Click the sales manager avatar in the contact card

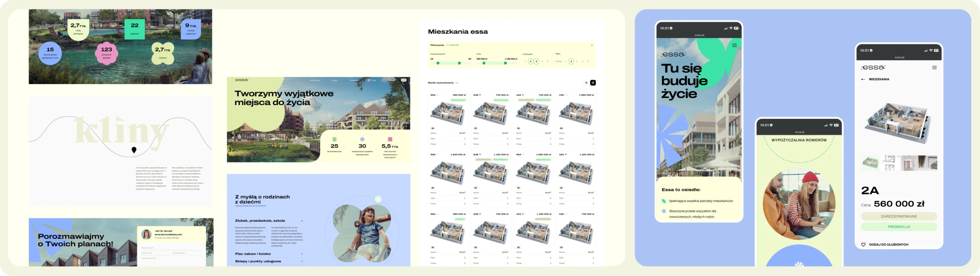(146, 234)
